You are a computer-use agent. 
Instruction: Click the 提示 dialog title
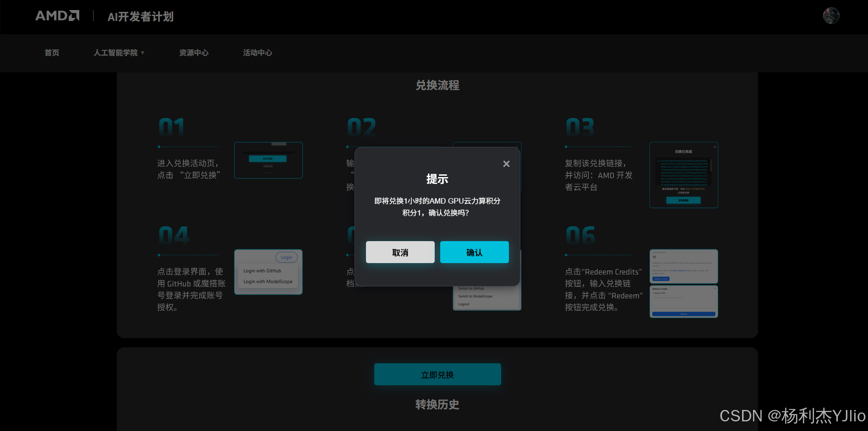click(437, 179)
